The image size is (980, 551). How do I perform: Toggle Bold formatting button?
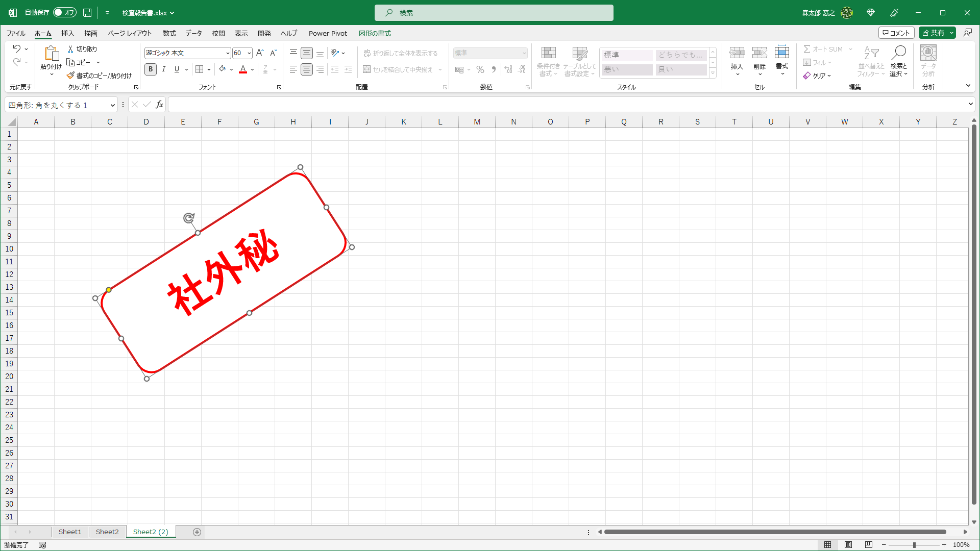(151, 69)
